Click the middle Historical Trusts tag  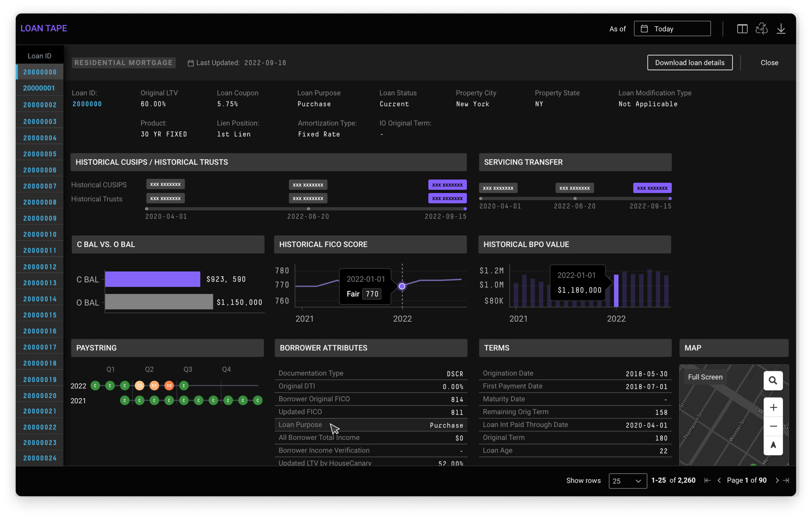coord(308,198)
